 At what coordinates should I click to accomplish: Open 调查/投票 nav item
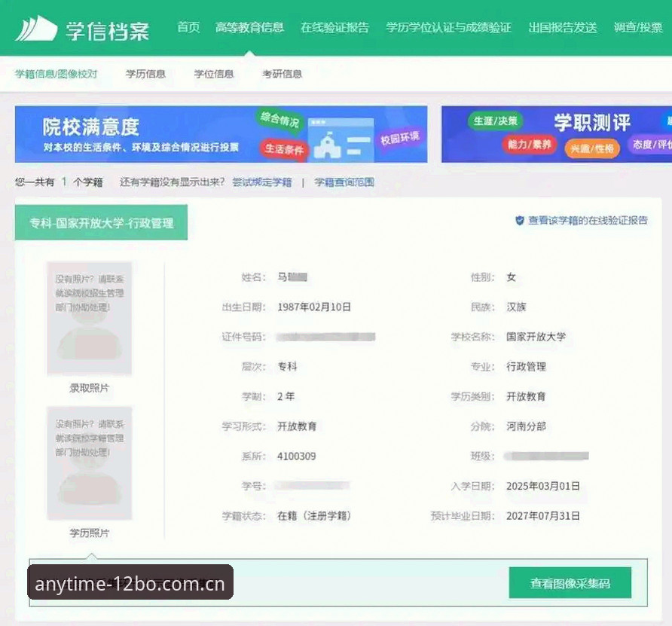point(638,27)
